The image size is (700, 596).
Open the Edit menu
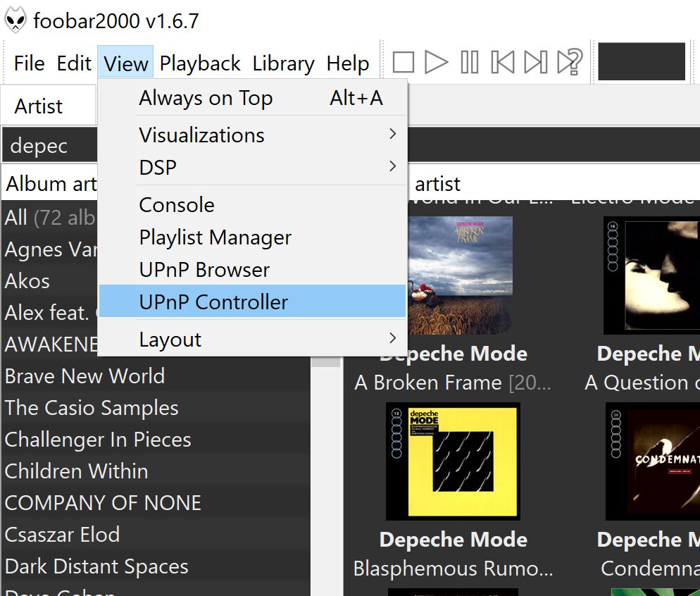coord(74,63)
